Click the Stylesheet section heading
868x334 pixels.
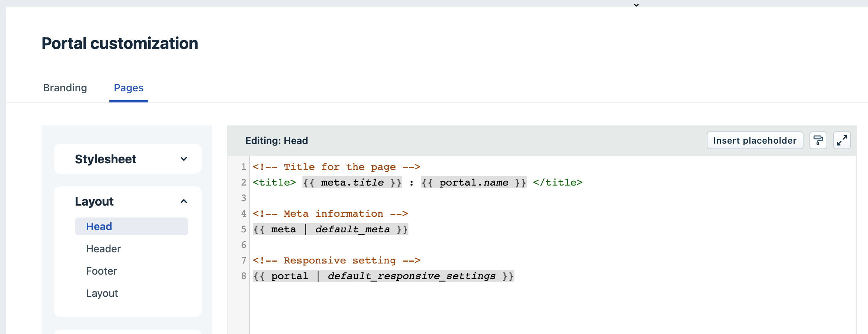[x=106, y=159]
